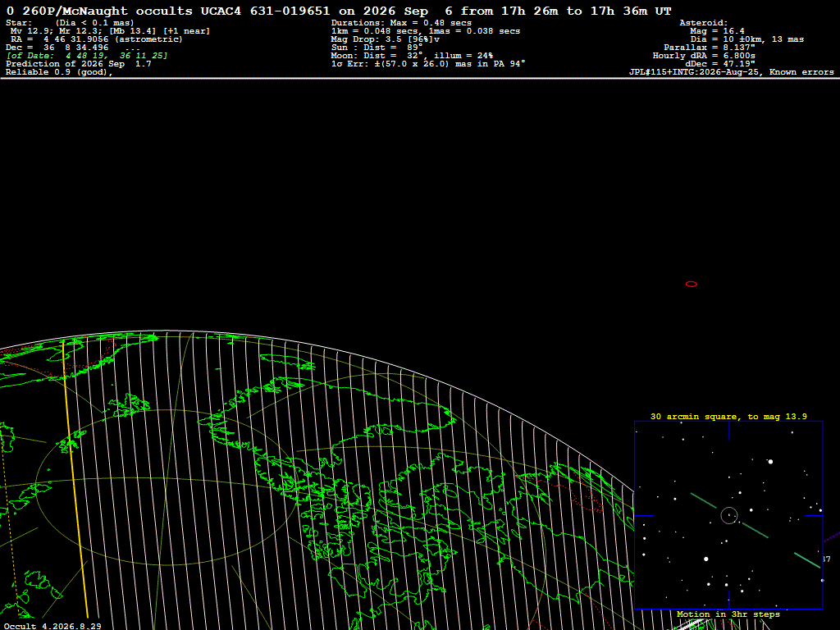Click the middle green asteroid motion segment
Screen dimensions: 840x630
click(756, 531)
